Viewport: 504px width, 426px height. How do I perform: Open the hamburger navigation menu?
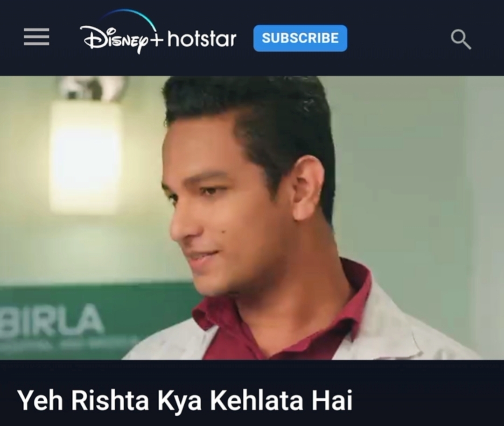(36, 37)
